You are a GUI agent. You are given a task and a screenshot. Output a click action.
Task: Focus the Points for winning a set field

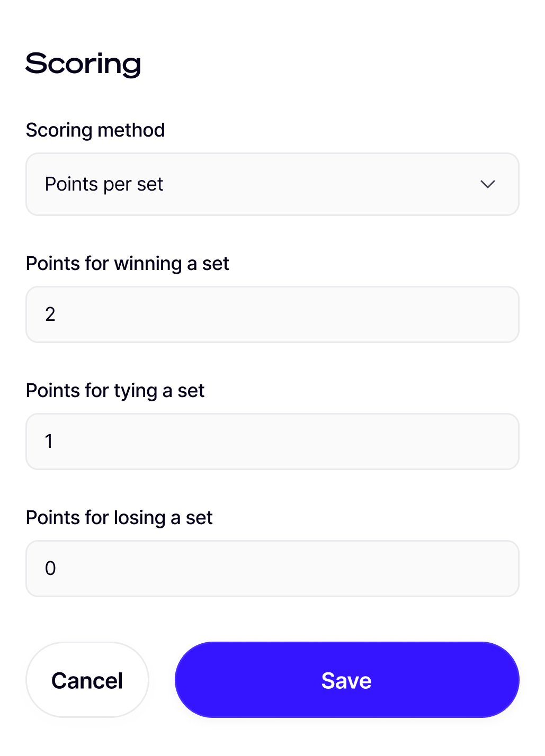pos(272,314)
